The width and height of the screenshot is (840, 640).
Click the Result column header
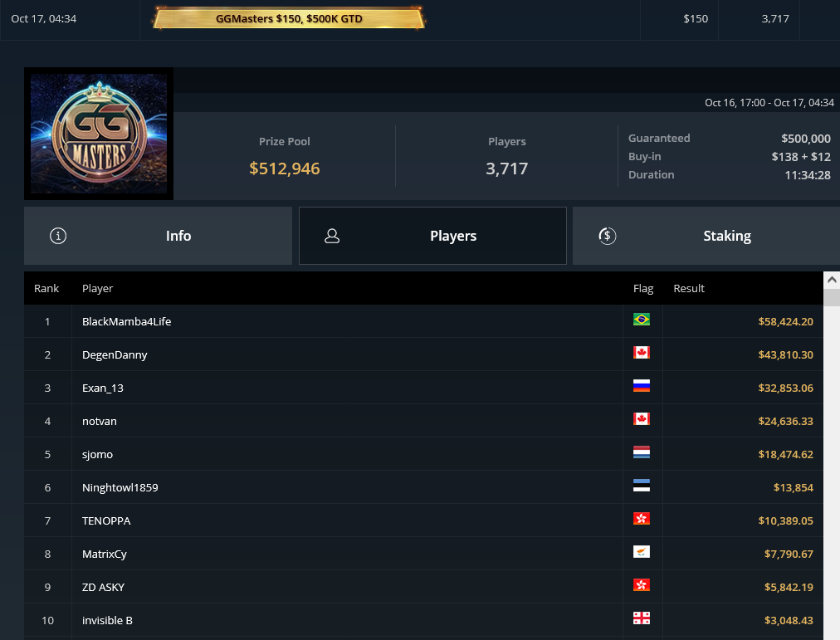[x=689, y=288]
